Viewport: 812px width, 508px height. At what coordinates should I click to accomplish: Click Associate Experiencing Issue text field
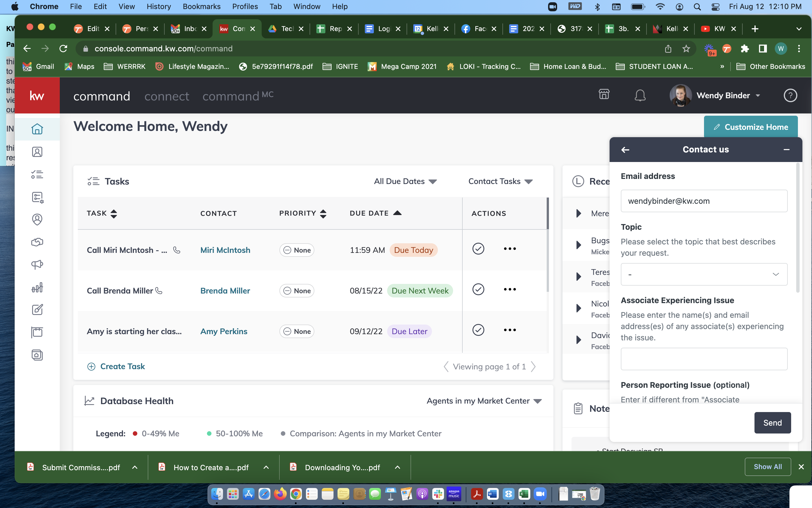tap(704, 359)
